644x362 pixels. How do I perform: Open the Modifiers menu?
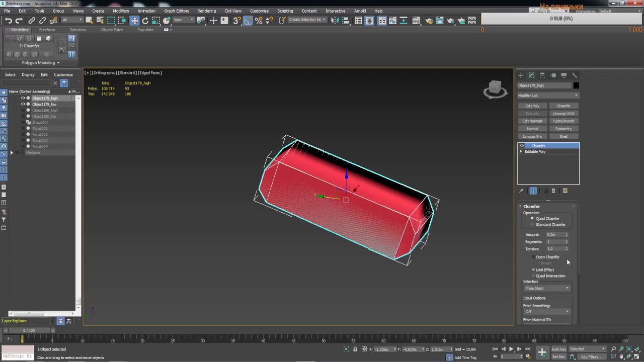(x=121, y=11)
